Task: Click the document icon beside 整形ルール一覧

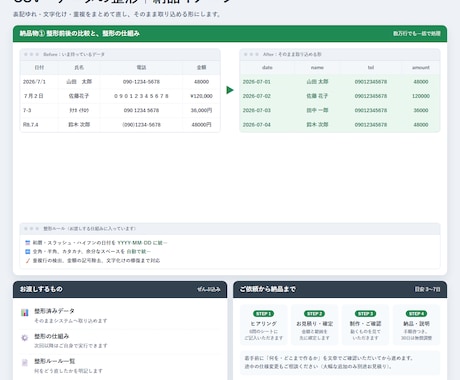Action: [25, 363]
